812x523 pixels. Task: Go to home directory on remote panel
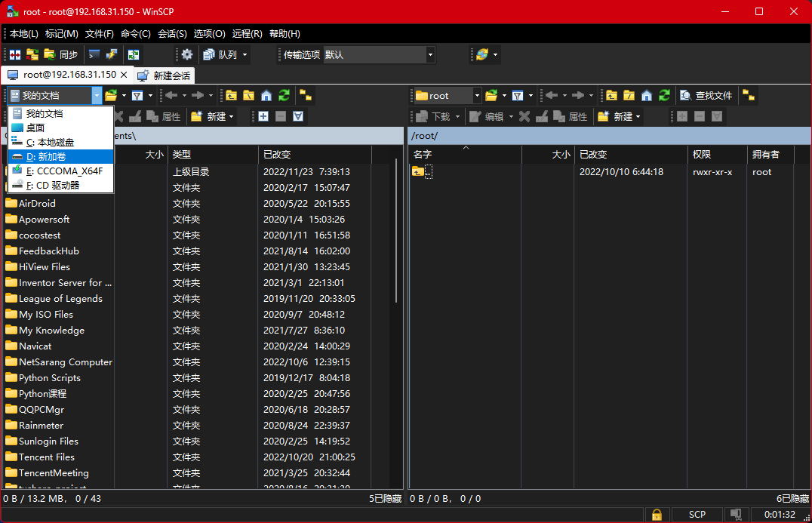coord(647,95)
